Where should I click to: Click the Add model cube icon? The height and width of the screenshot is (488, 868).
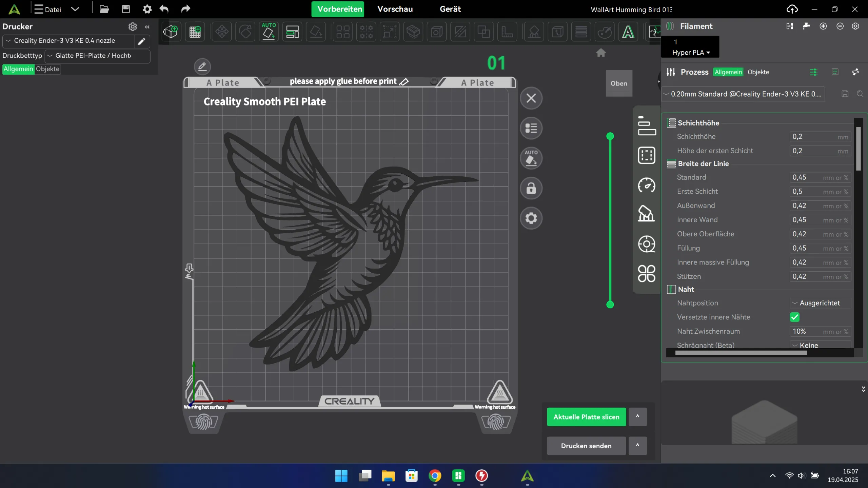(170, 32)
